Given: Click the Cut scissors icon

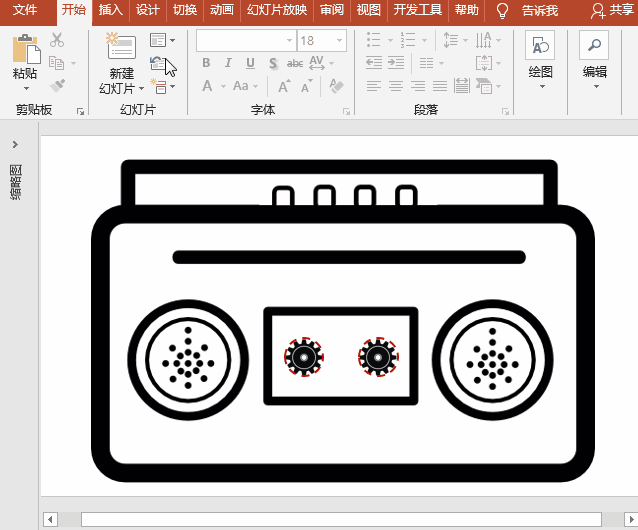Looking at the screenshot, I should pyautogui.click(x=57, y=40).
